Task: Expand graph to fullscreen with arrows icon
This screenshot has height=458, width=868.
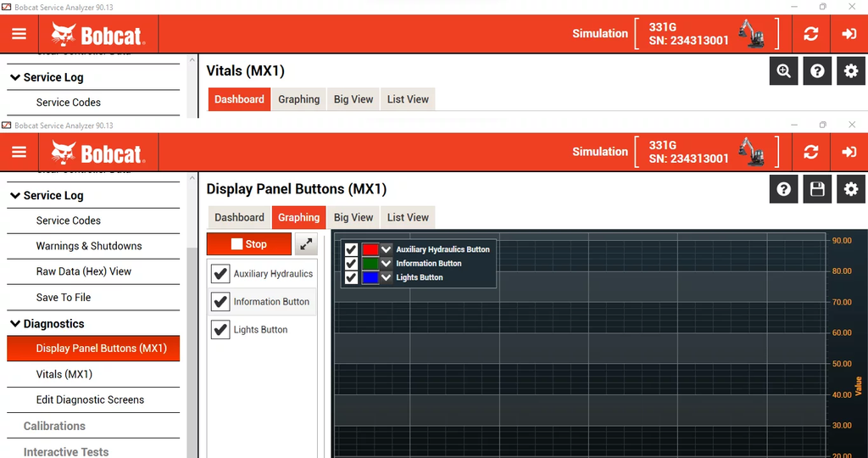Action: pos(306,244)
